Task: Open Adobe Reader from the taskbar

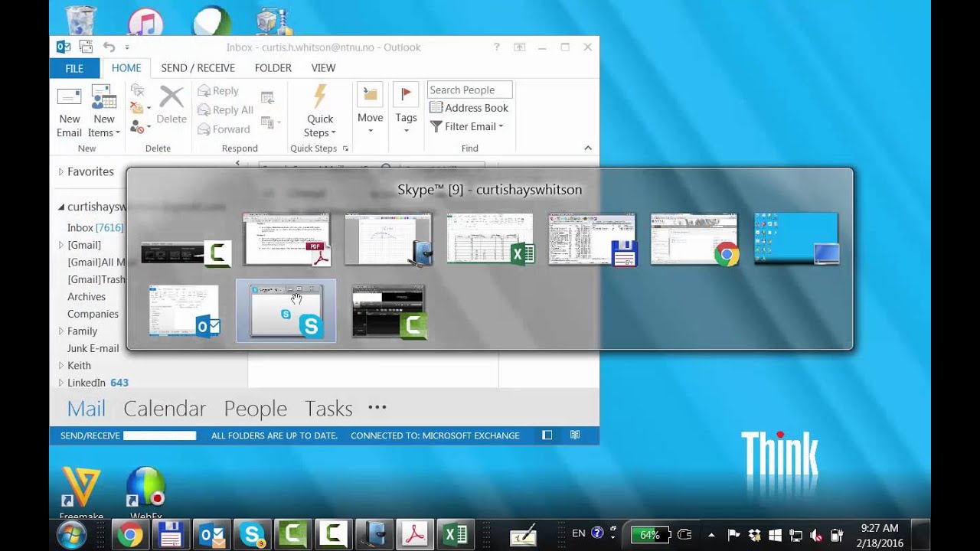Action: click(x=415, y=534)
